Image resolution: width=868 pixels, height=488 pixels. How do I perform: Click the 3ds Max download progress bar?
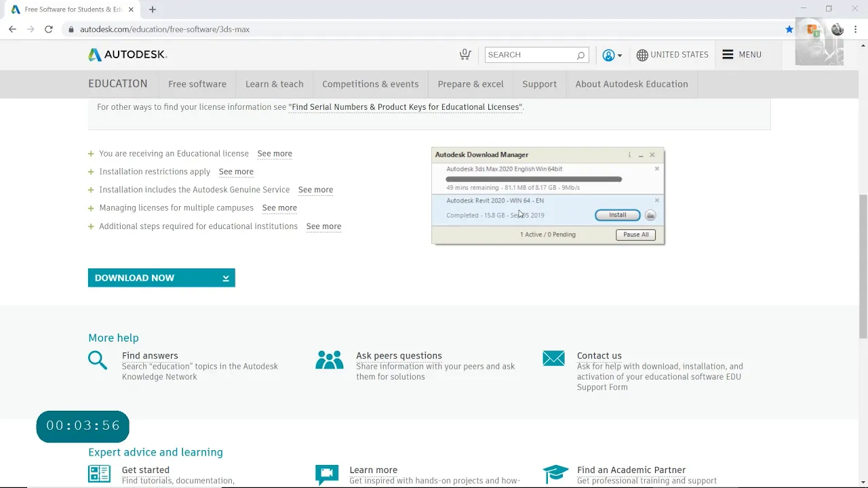tap(534, 180)
